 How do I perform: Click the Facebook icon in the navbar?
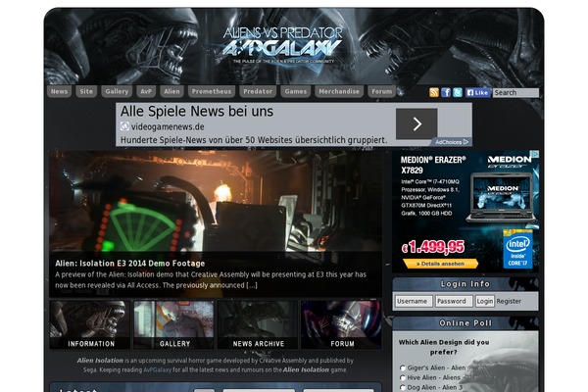(x=446, y=92)
